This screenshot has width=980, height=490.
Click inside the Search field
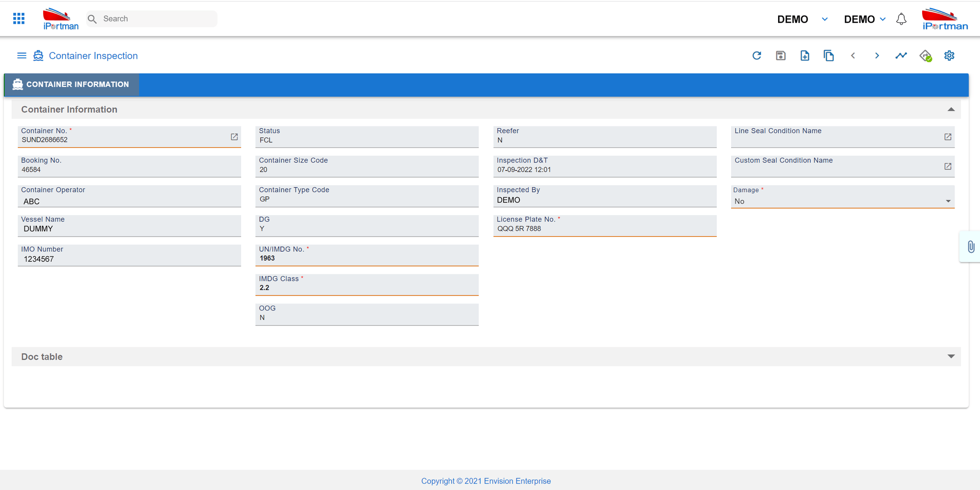click(152, 19)
